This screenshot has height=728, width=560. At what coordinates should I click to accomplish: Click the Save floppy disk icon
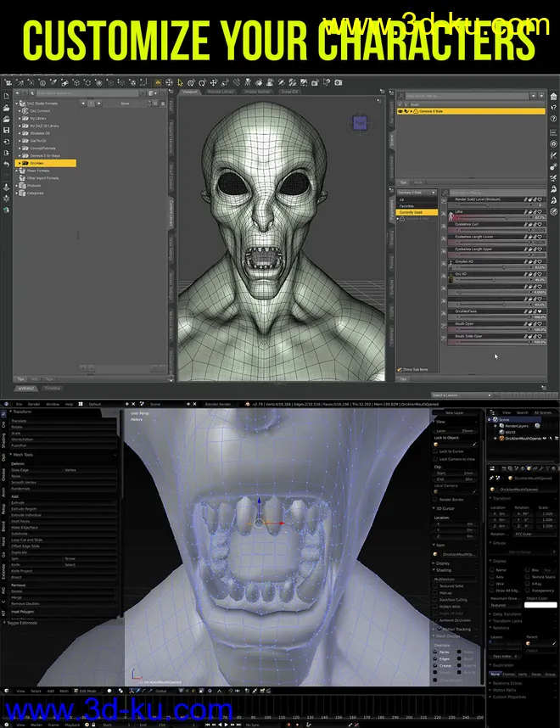[6, 131]
